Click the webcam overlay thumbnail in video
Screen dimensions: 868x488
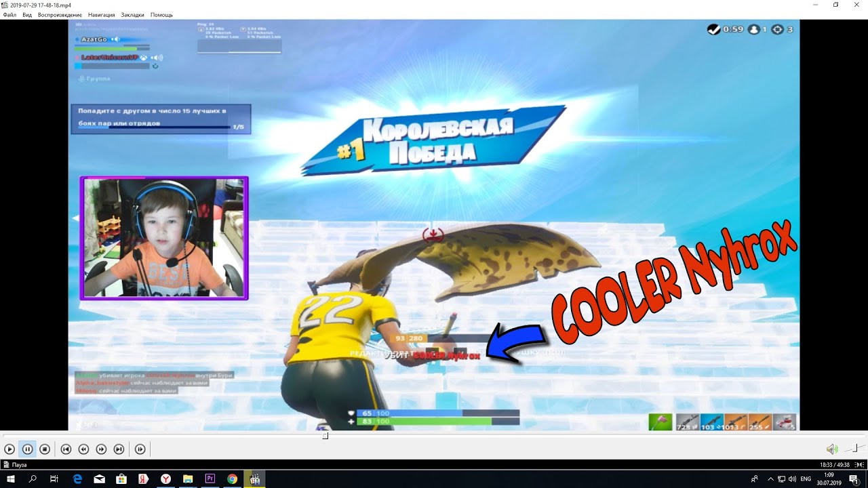tap(164, 238)
